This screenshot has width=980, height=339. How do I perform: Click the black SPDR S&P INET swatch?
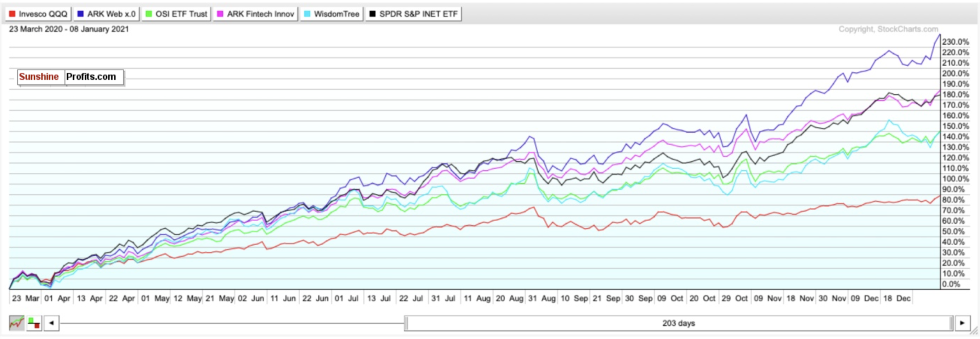(372, 14)
